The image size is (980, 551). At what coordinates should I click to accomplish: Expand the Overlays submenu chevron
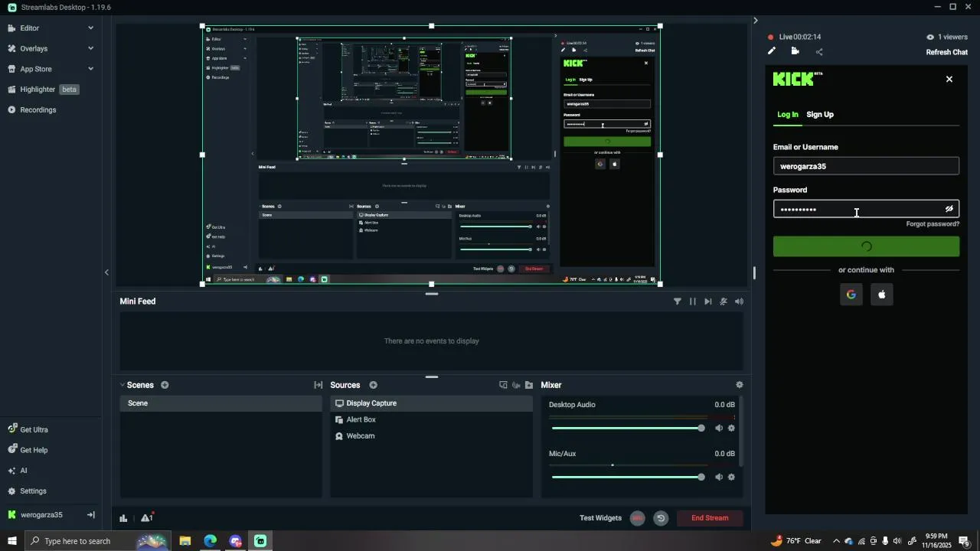tap(91, 48)
